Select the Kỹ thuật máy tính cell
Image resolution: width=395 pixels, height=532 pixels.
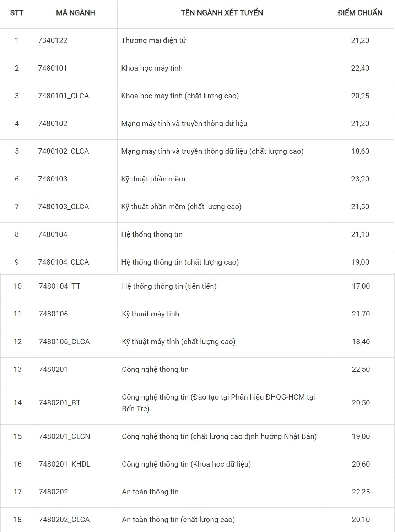click(150, 314)
